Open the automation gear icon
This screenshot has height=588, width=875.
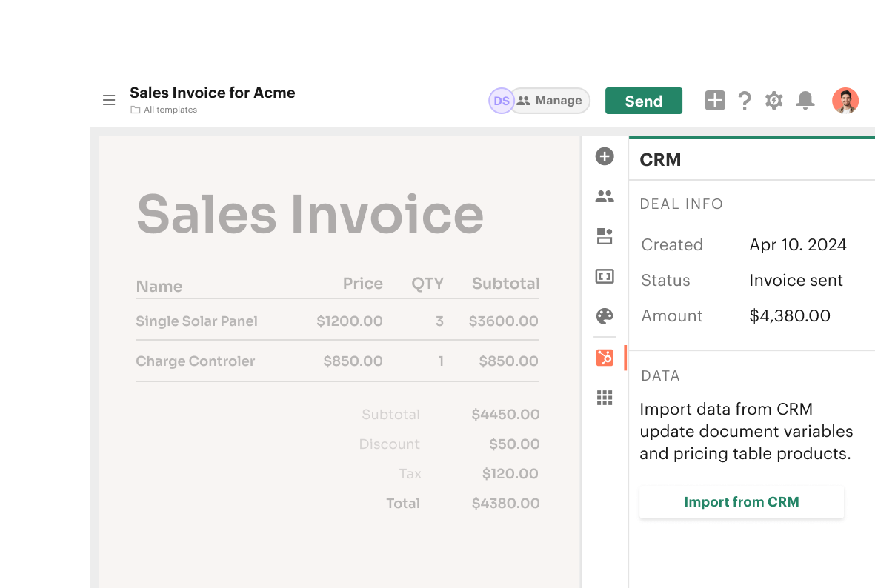click(x=773, y=100)
